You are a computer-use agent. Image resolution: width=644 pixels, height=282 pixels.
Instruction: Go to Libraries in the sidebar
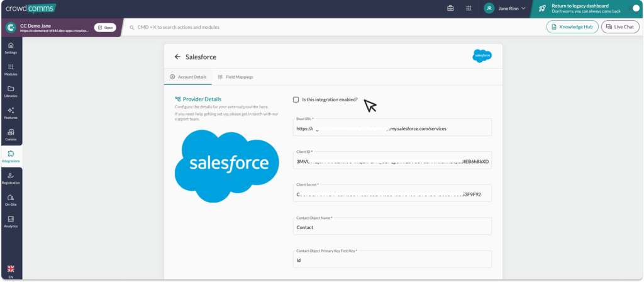(x=11, y=91)
